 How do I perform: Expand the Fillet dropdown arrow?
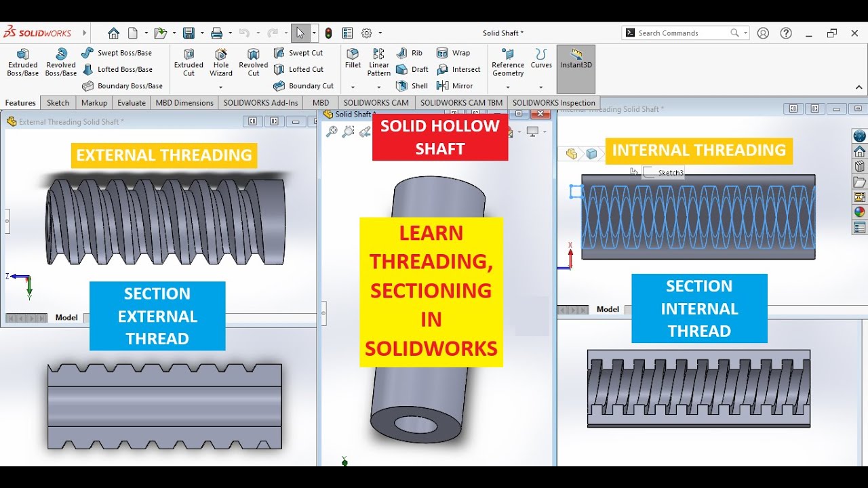coord(353,87)
